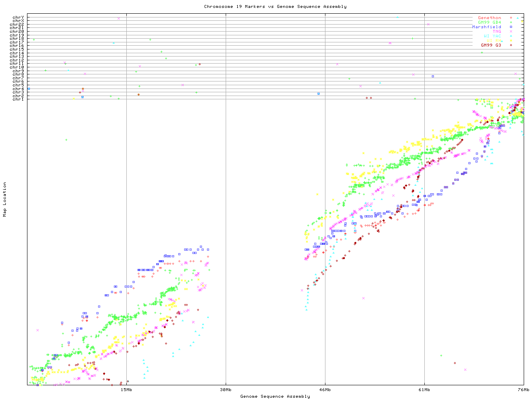Click the 46Mb x-axis tick label
Viewport: 532px width, 399px height.
click(x=325, y=390)
